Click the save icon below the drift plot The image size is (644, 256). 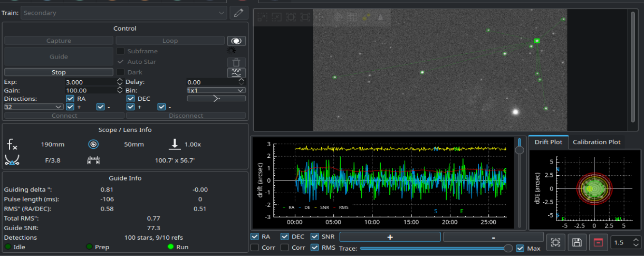point(576,242)
